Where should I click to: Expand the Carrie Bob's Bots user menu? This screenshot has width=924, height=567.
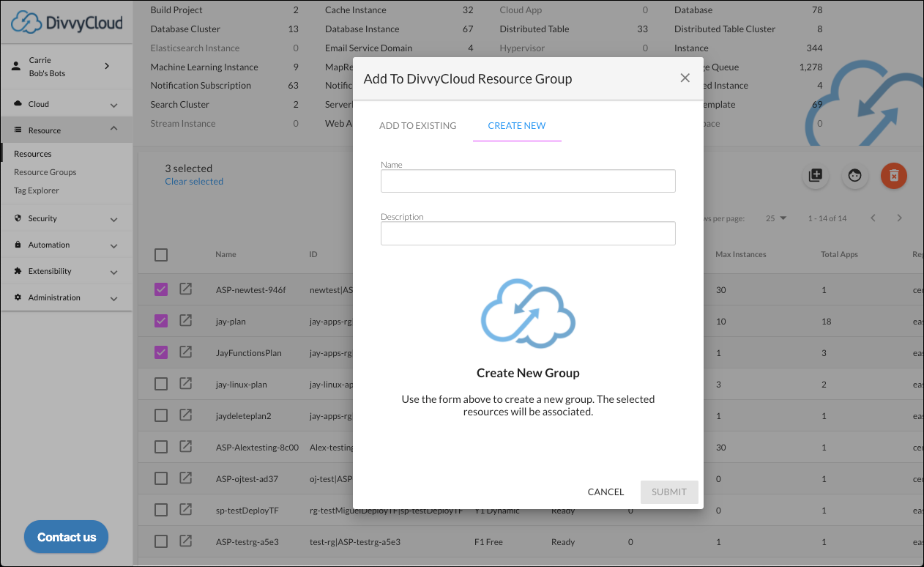[107, 66]
